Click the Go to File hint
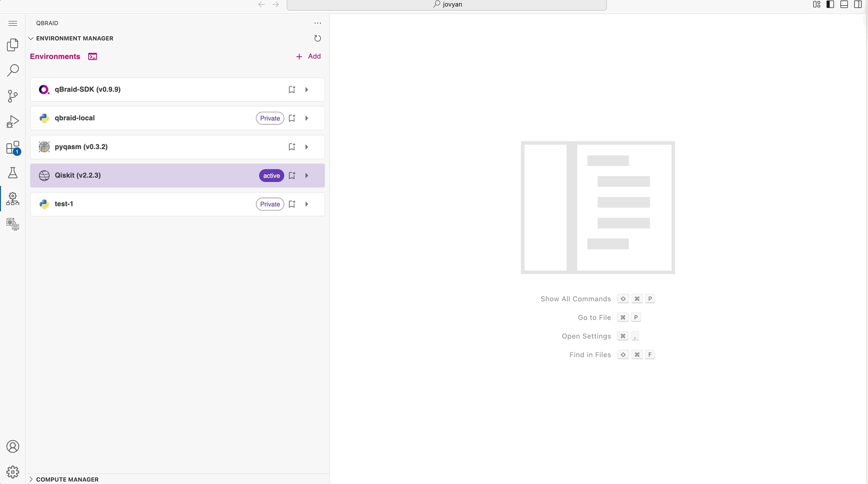This screenshot has width=868, height=484. (x=595, y=318)
